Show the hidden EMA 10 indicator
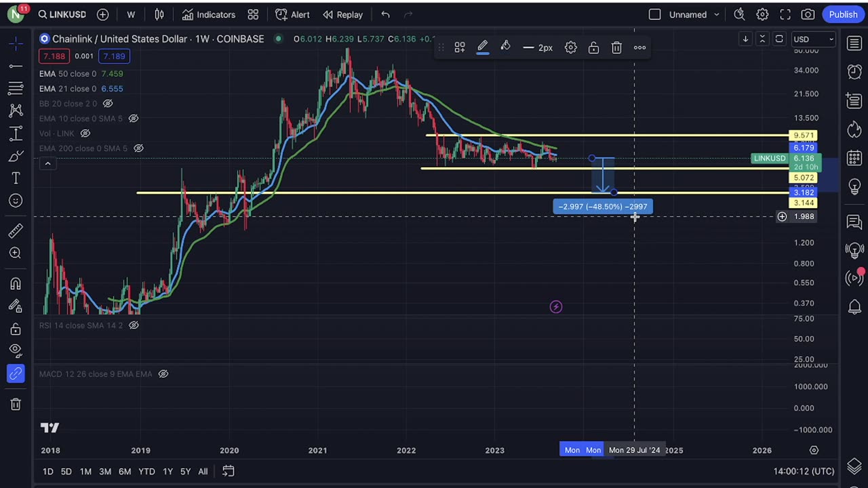The width and height of the screenshot is (868, 488). tap(134, 119)
